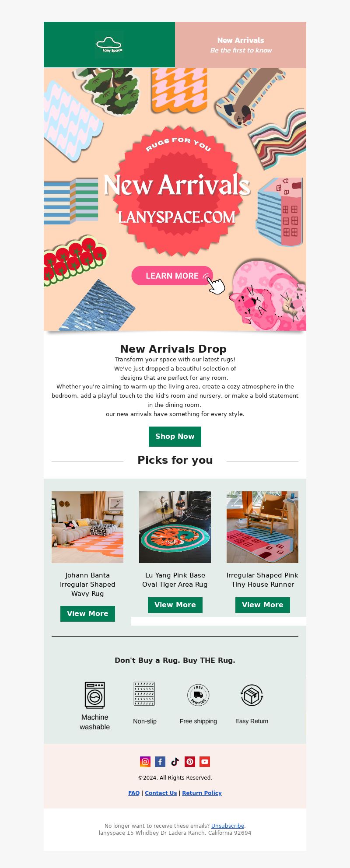View More for Oval Tiger Area Rug
The image size is (350, 868).
click(x=175, y=605)
